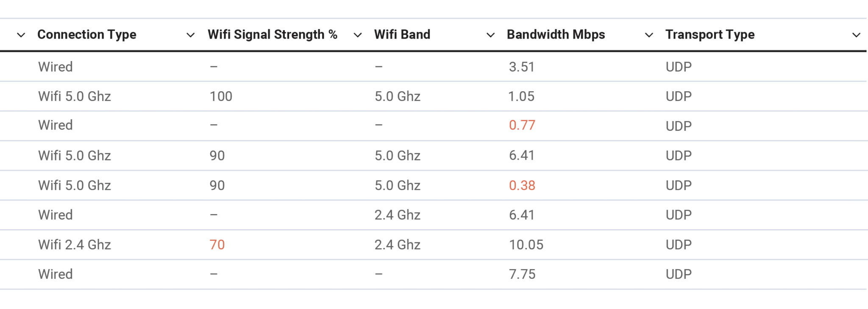Sort by the Transport Type header
This screenshot has height=309, width=868.
(710, 35)
